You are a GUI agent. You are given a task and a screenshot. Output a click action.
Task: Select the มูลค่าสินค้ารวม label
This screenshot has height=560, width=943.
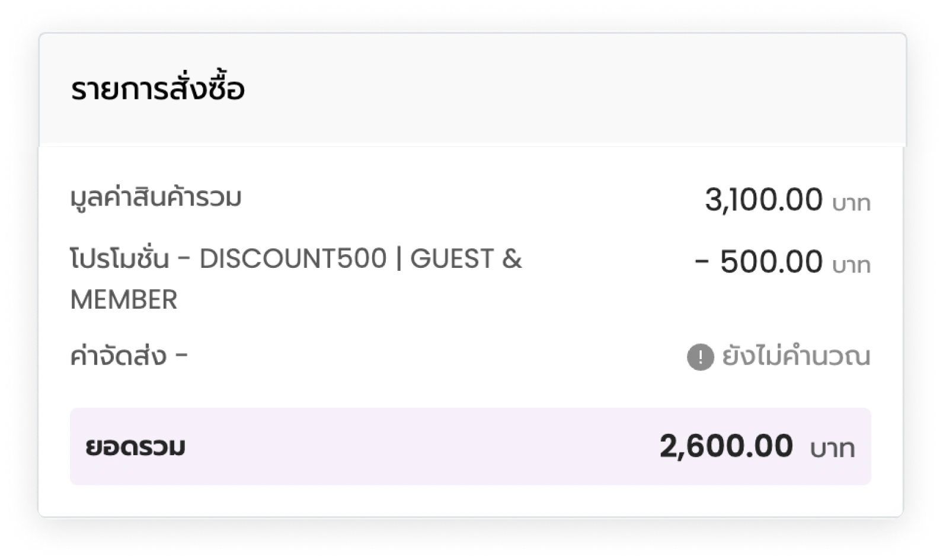156,197
